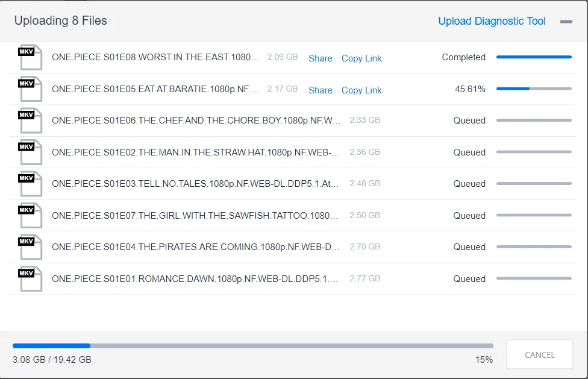The image size is (588, 379).
Task: Click MKV icon for S01E04 Pirates Are Coming
Action: pyautogui.click(x=30, y=247)
